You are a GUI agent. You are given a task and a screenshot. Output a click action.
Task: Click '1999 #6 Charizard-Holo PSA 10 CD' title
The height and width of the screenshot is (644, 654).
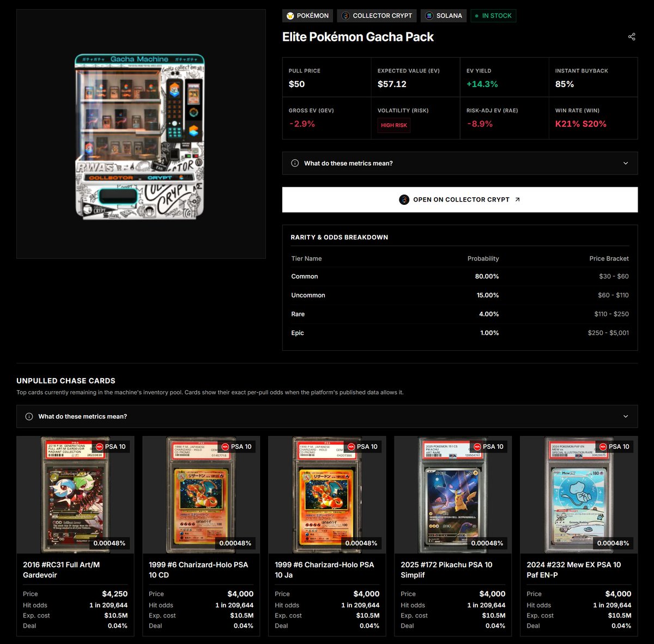click(x=198, y=570)
